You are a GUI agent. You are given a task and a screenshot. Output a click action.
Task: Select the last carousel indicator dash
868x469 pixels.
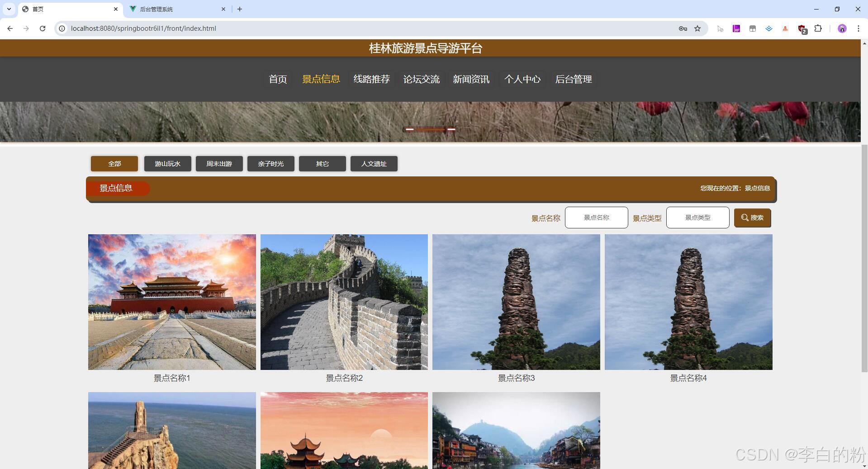tap(451, 129)
